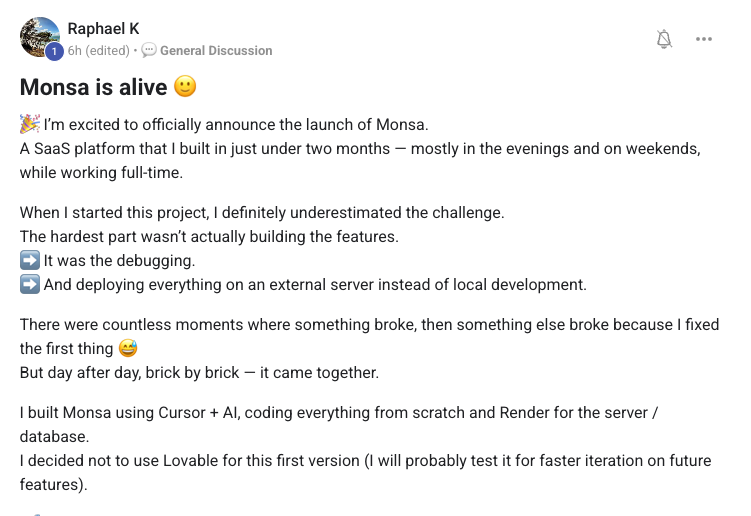Viewport: 751px width, 516px height.
Task: Click arrow emoji before "It was the debugging"
Action: pos(29,260)
